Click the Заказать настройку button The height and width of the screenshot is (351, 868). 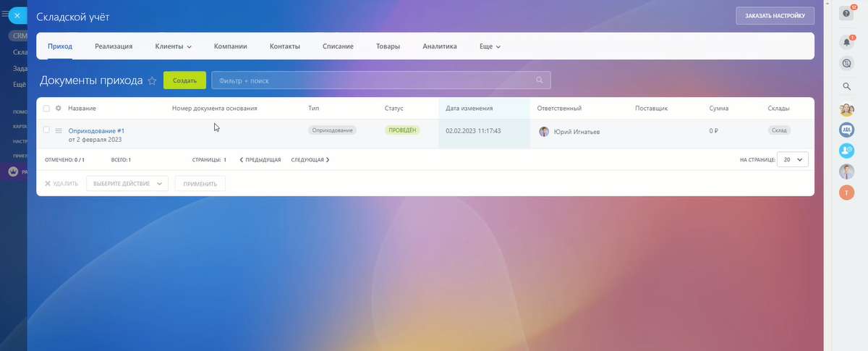tap(775, 15)
